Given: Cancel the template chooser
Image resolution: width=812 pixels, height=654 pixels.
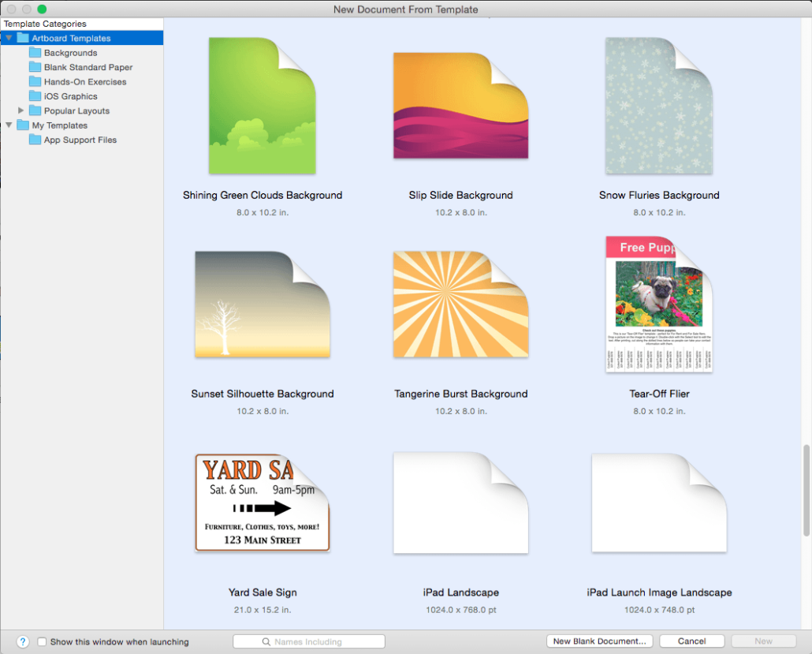Looking at the screenshot, I should pyautogui.click(x=691, y=641).
